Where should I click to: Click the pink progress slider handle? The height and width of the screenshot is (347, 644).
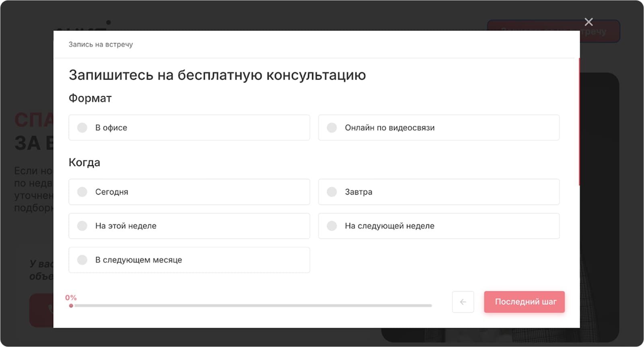(71, 305)
